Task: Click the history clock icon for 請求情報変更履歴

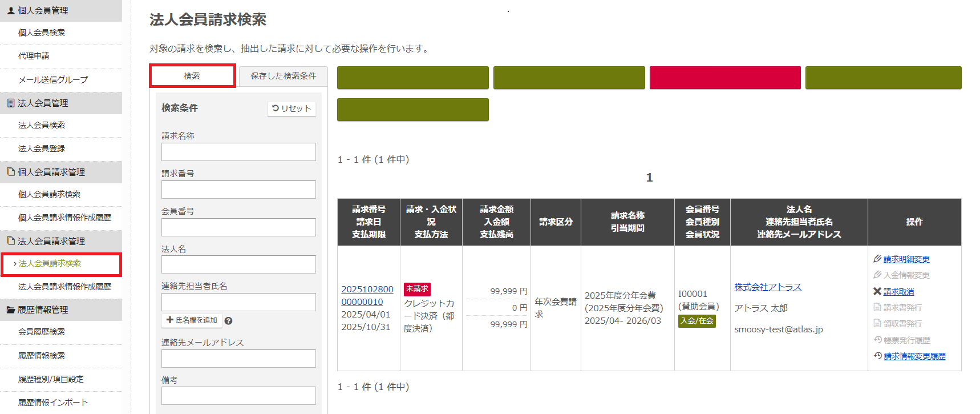Action: [x=878, y=356]
